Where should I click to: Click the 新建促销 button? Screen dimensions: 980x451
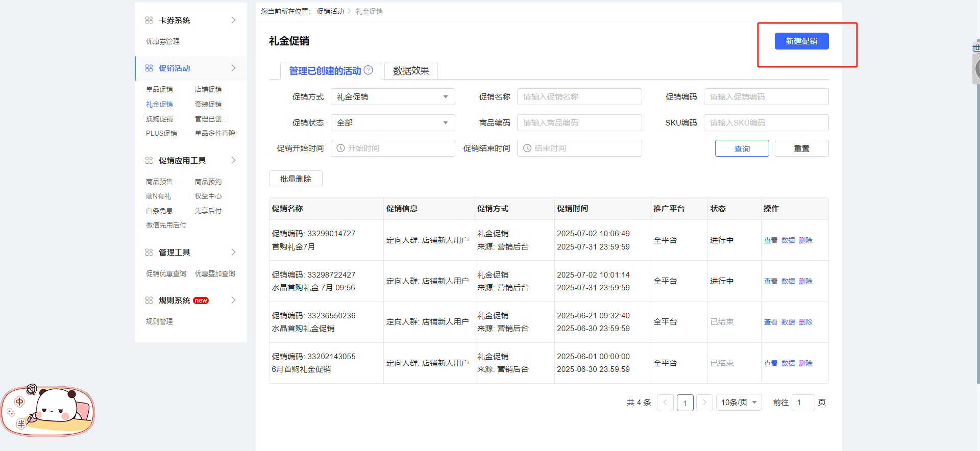coord(801,41)
